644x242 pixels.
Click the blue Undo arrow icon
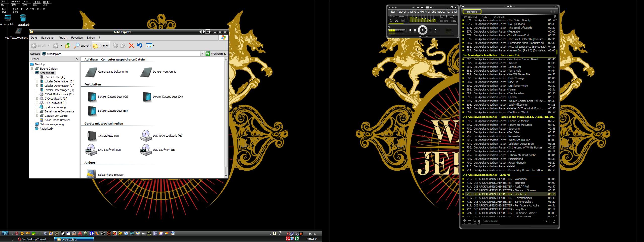[139, 46]
